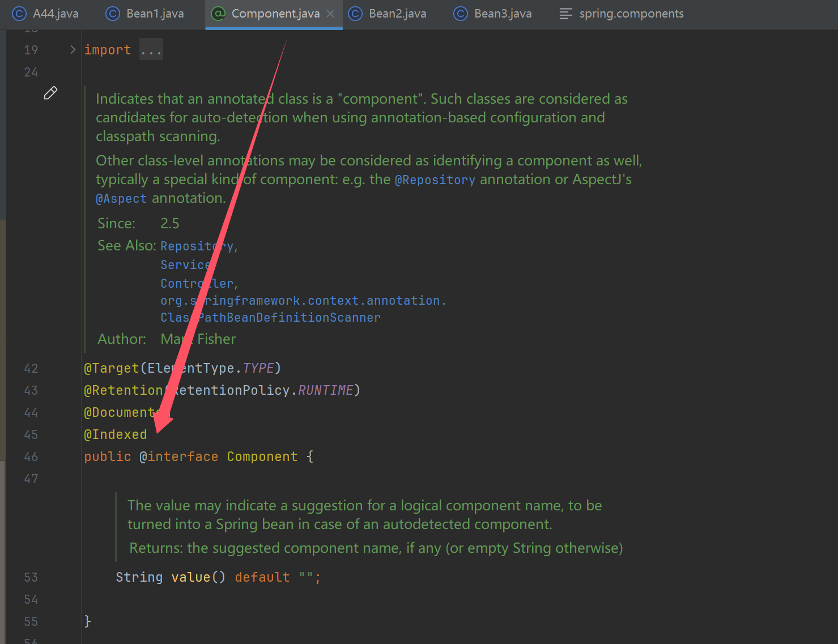
Task: Follow the @Aspect documentation link
Action: pos(121,199)
